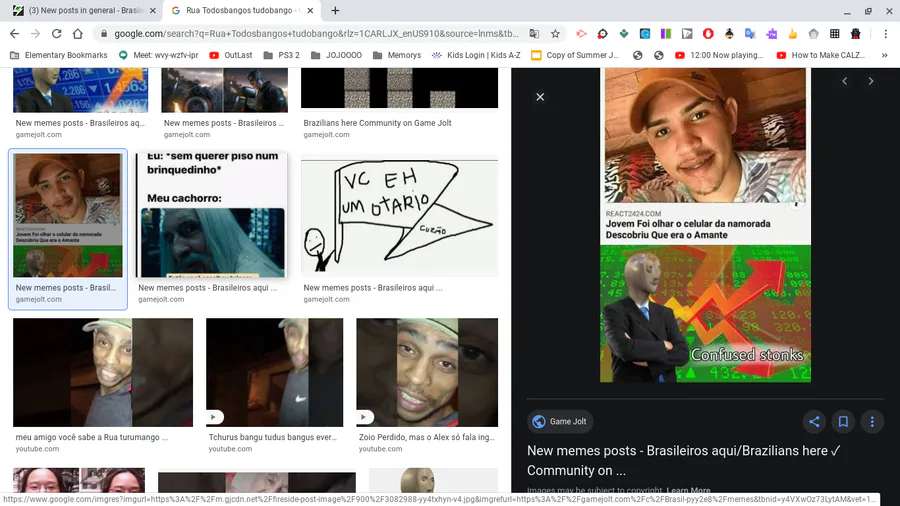Open the stonks New memes posts result at top left
Viewport: 900px width, 506px height.
point(80,90)
